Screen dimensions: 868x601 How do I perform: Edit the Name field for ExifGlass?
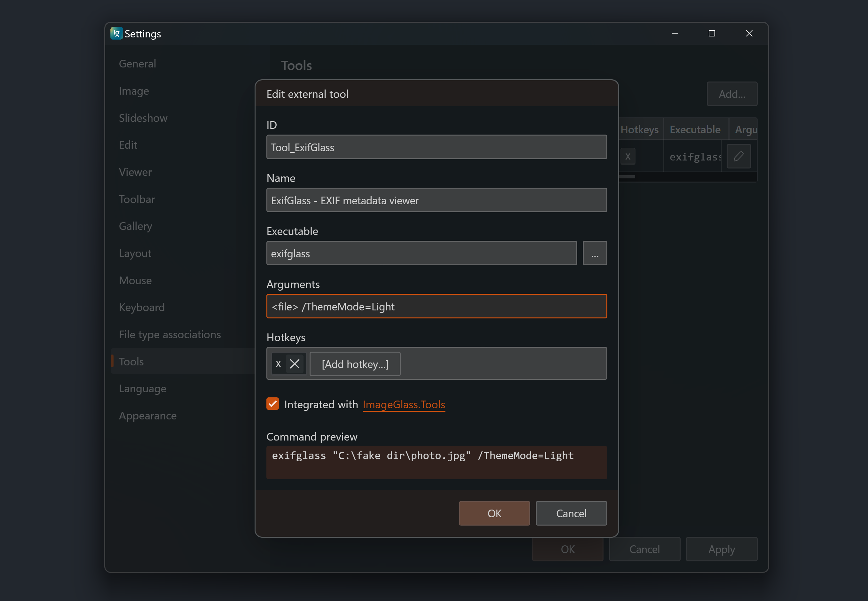436,200
